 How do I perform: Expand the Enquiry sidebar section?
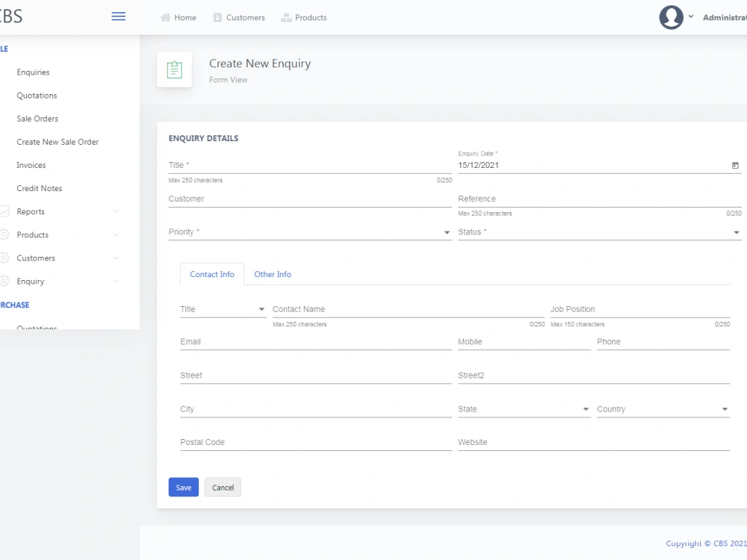(x=115, y=281)
